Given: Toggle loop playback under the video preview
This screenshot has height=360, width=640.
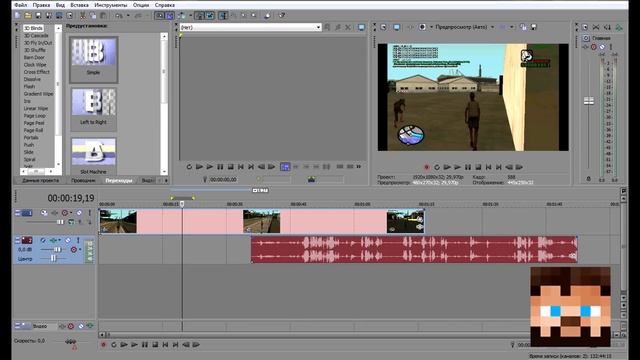Looking at the screenshot, I should (437, 167).
